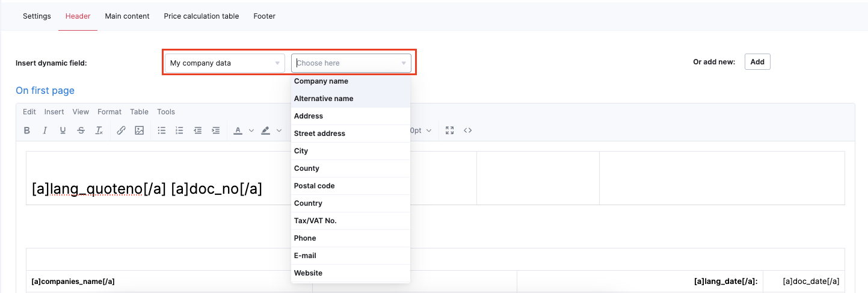868x293 pixels.
Task: Clear formatting with the Tx icon
Action: (x=99, y=131)
